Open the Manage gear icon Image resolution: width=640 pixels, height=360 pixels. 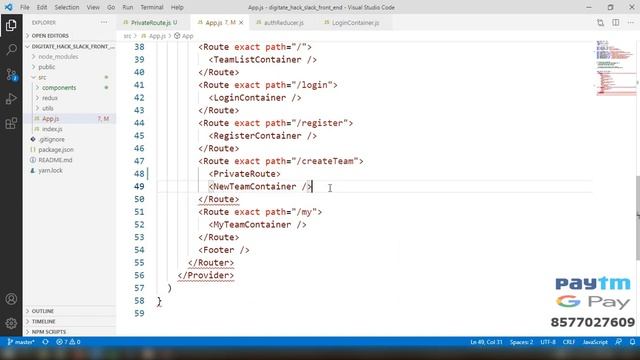[11, 323]
